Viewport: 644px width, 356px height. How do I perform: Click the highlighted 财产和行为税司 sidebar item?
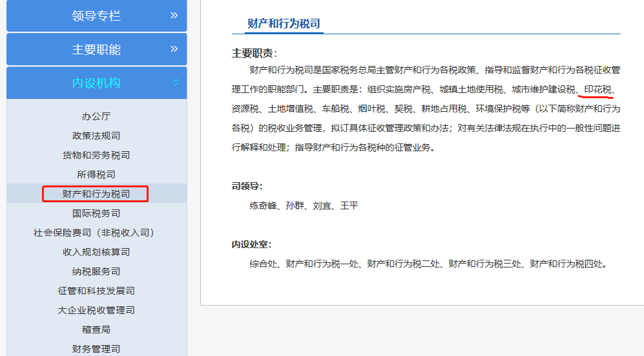[x=96, y=194]
